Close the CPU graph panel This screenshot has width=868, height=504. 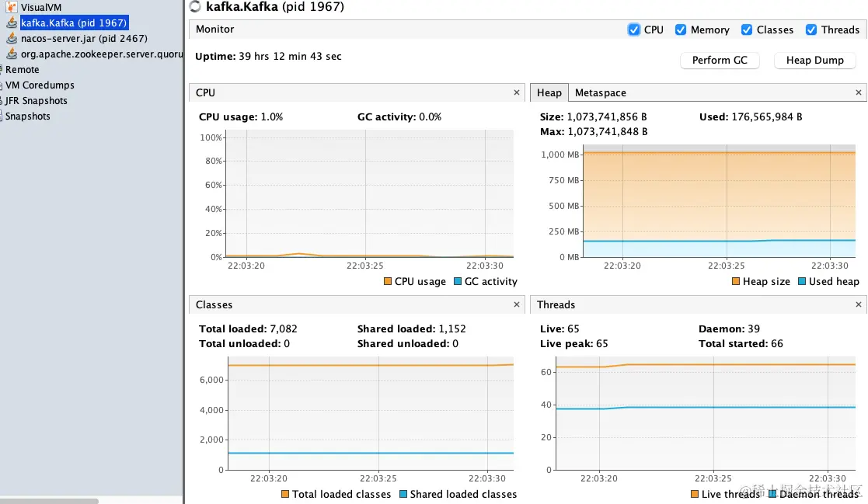(517, 92)
